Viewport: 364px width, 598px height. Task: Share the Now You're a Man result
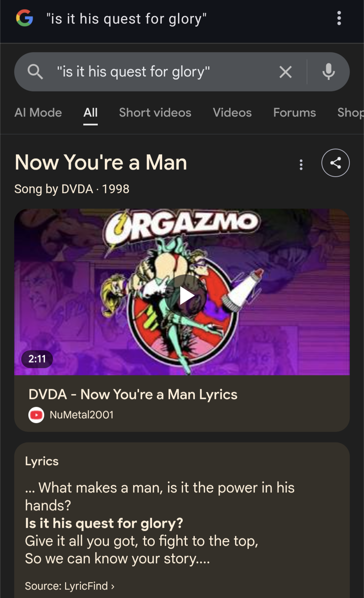[x=335, y=163]
